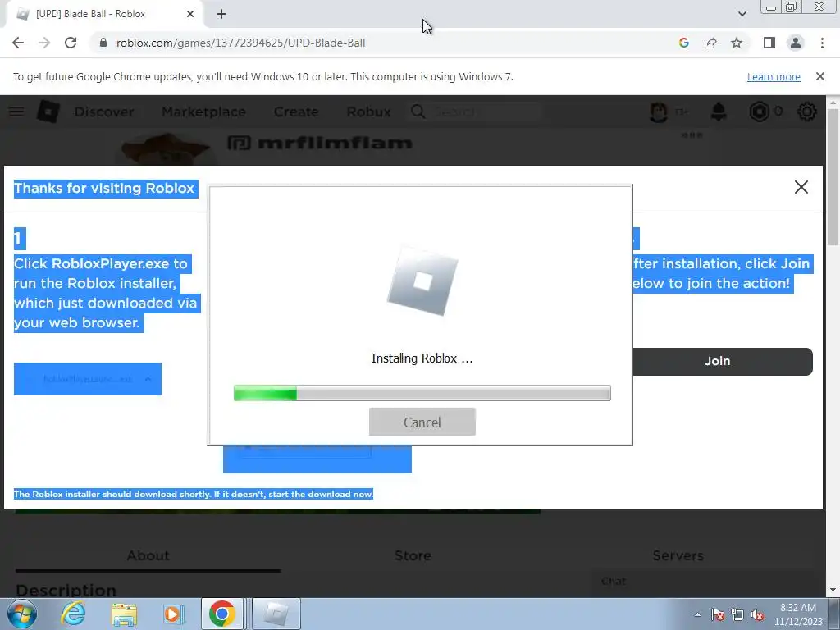Go back using the browser back arrow

18,43
